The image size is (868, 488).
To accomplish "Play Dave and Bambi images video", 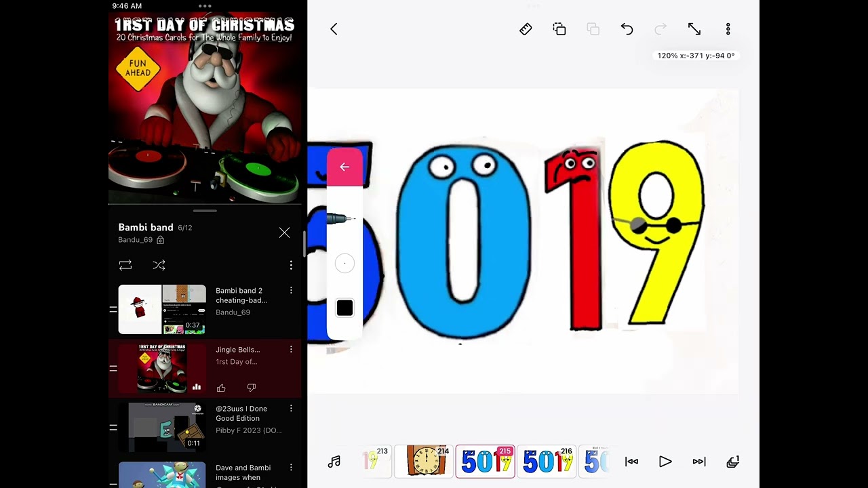I will pyautogui.click(x=162, y=474).
